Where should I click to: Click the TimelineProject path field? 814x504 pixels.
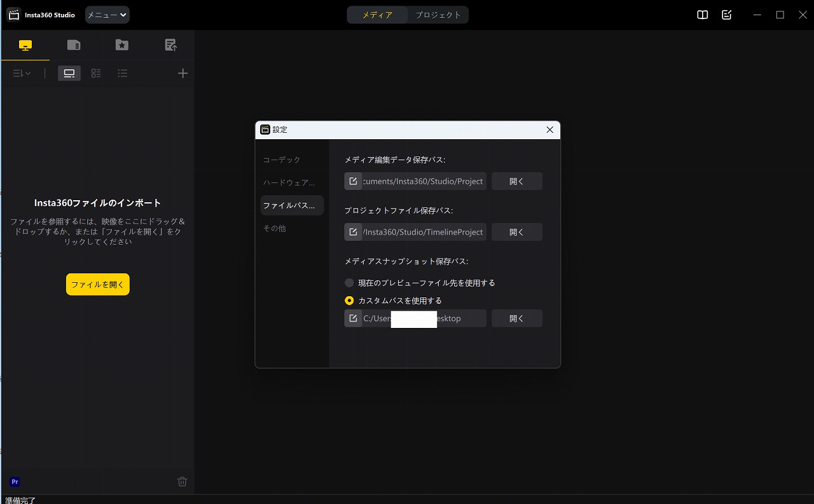pyautogui.click(x=424, y=232)
